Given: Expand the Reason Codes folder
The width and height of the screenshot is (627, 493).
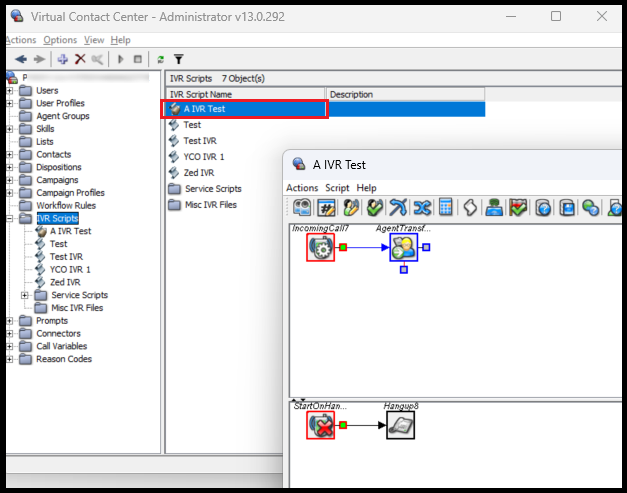Looking at the screenshot, I should [x=10, y=359].
